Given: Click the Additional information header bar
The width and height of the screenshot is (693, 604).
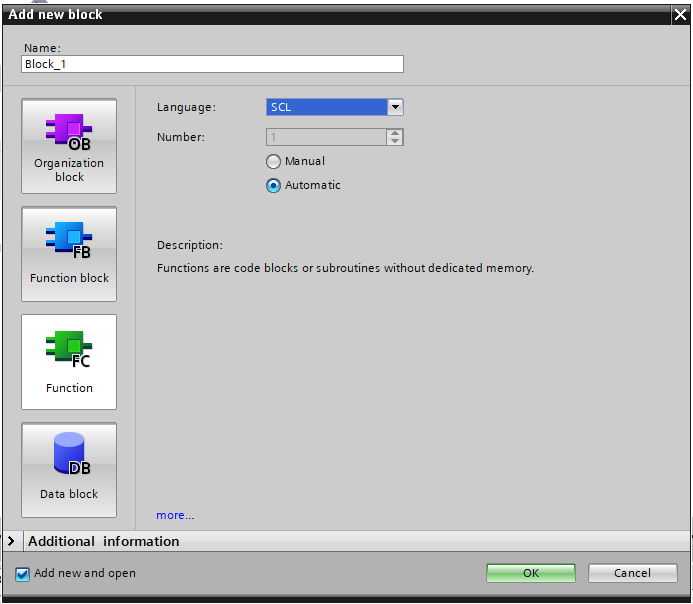Looking at the screenshot, I should [x=346, y=541].
